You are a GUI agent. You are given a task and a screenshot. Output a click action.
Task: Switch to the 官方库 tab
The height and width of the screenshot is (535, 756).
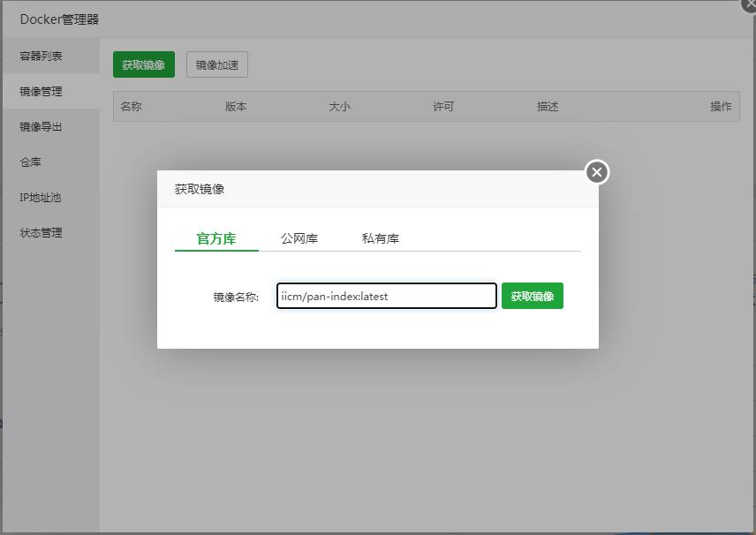pos(216,238)
